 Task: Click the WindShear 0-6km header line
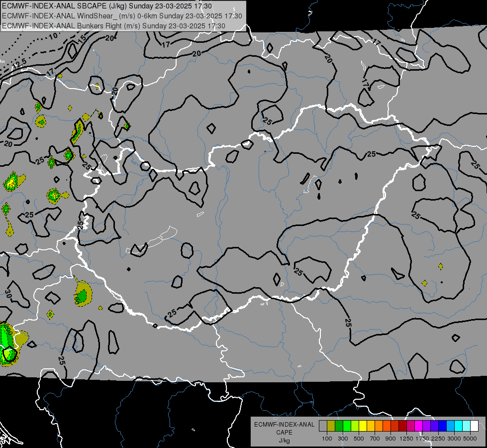coord(122,16)
